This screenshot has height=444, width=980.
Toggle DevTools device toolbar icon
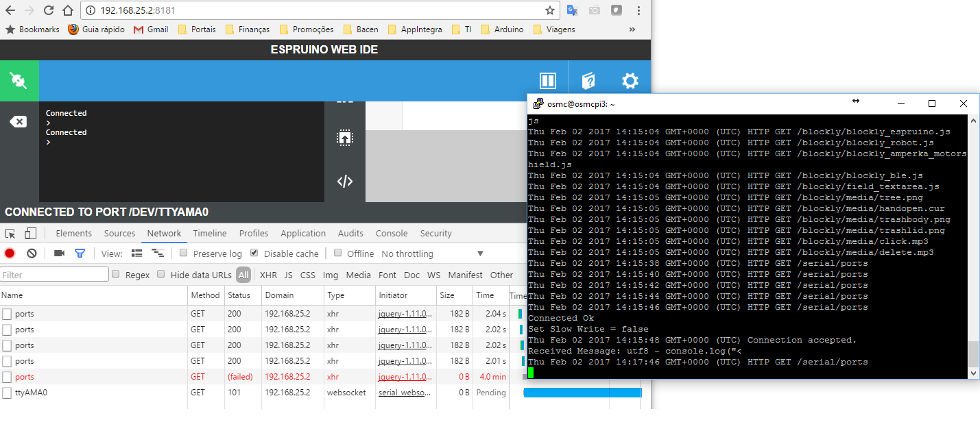coord(30,233)
